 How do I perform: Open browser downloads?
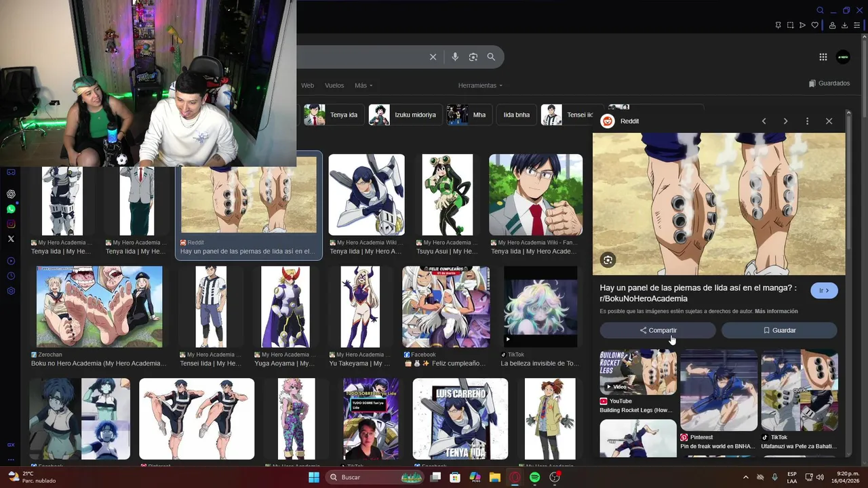[844, 25]
